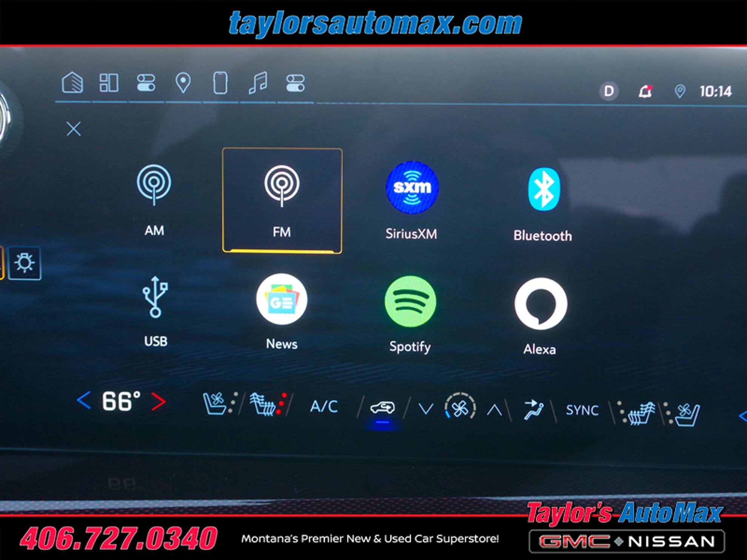Open the Audio music note icon

coord(258,83)
